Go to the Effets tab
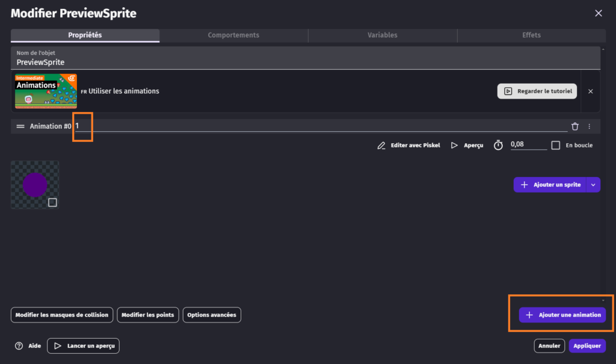616x364 pixels. 531,35
